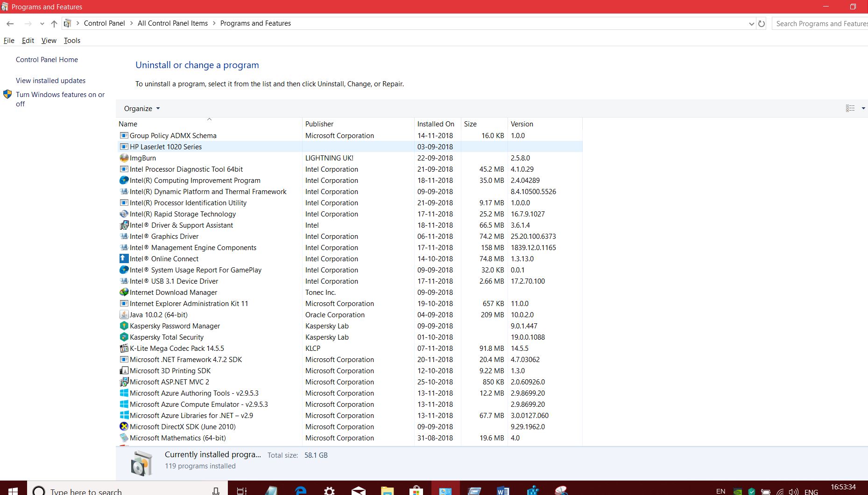The image size is (868, 495).
Task: Open the address bar history dropdown
Action: (751, 24)
